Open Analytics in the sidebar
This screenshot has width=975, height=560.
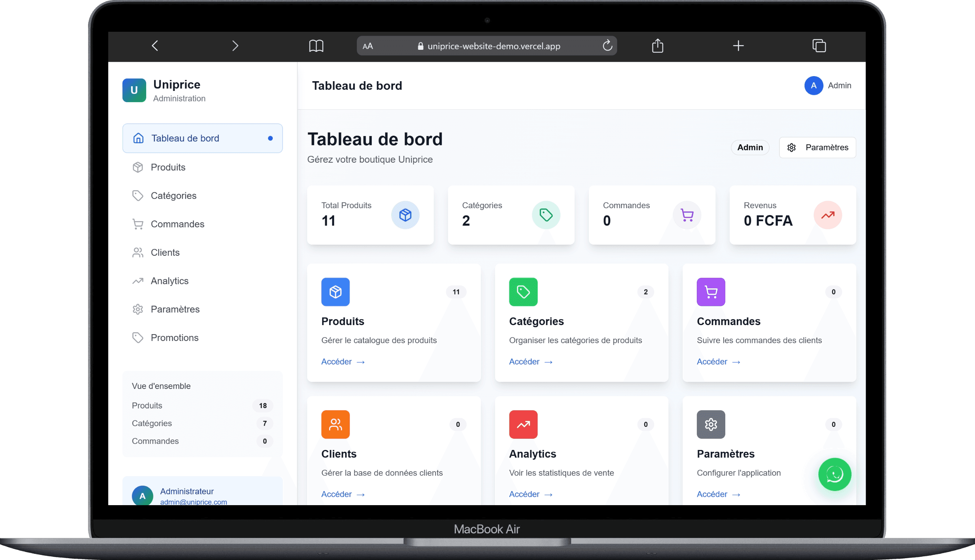(x=202, y=281)
